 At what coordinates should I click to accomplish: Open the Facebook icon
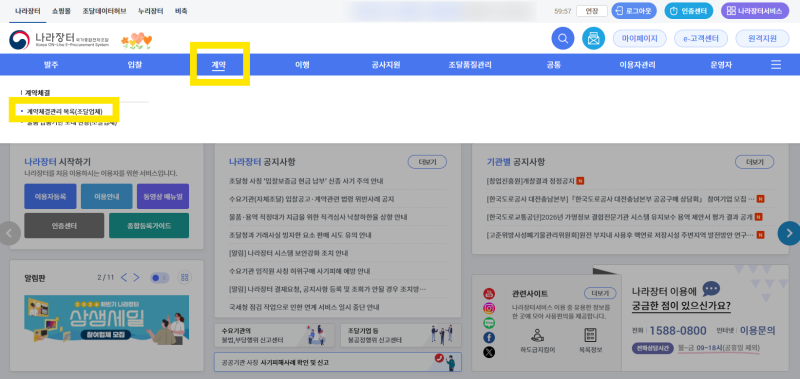pos(489,337)
